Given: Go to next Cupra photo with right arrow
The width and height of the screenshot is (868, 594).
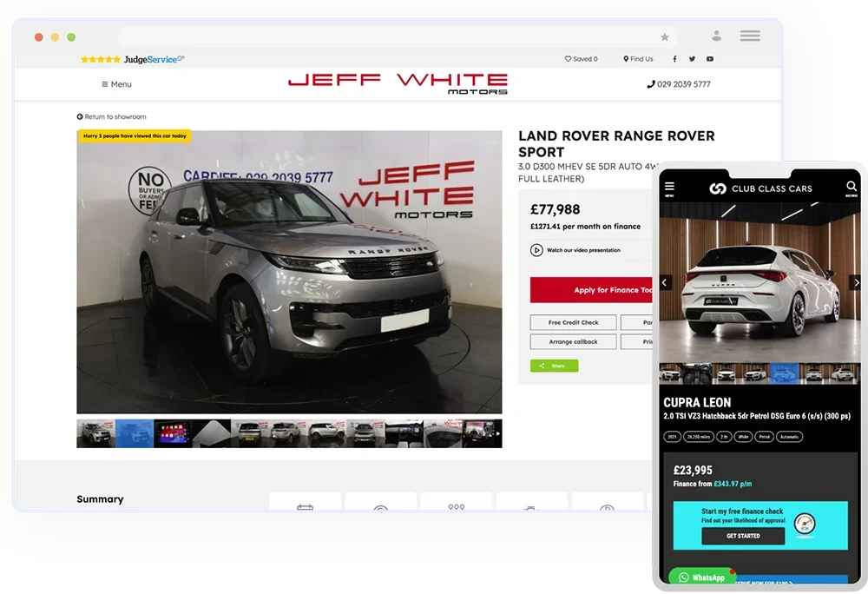Looking at the screenshot, I should pyautogui.click(x=855, y=283).
